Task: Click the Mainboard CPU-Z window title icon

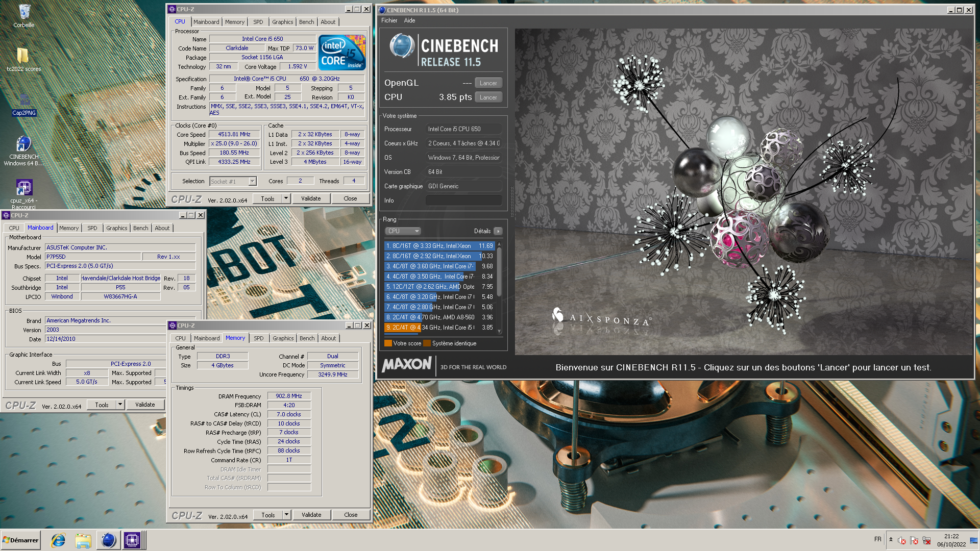Action: pyautogui.click(x=6, y=215)
